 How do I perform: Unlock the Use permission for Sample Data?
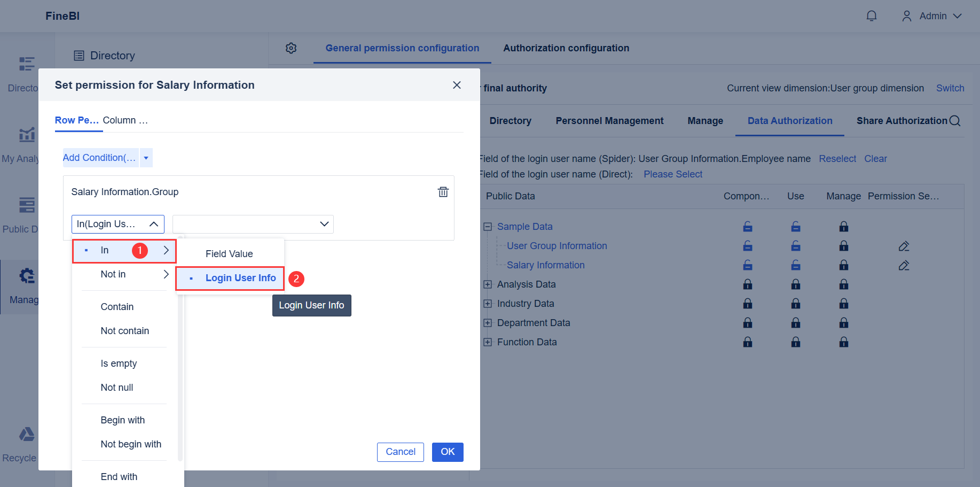796,226
